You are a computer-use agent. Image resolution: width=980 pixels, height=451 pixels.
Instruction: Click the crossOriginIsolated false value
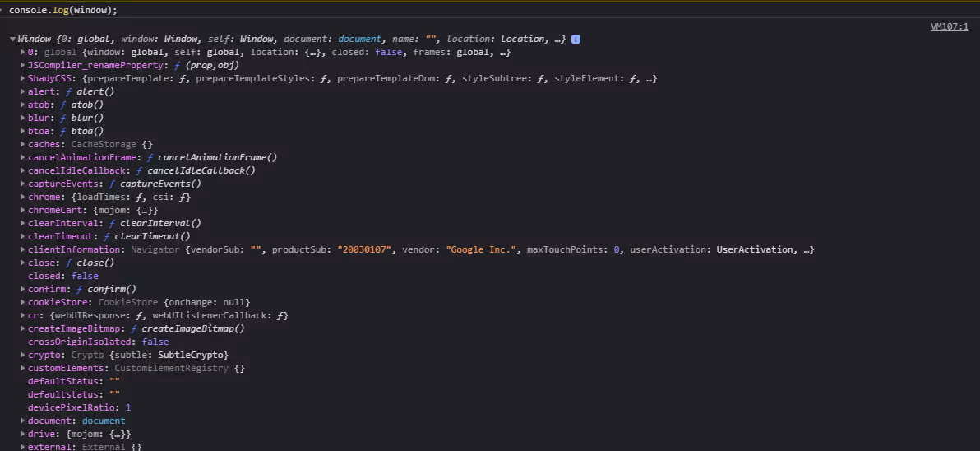tap(155, 342)
